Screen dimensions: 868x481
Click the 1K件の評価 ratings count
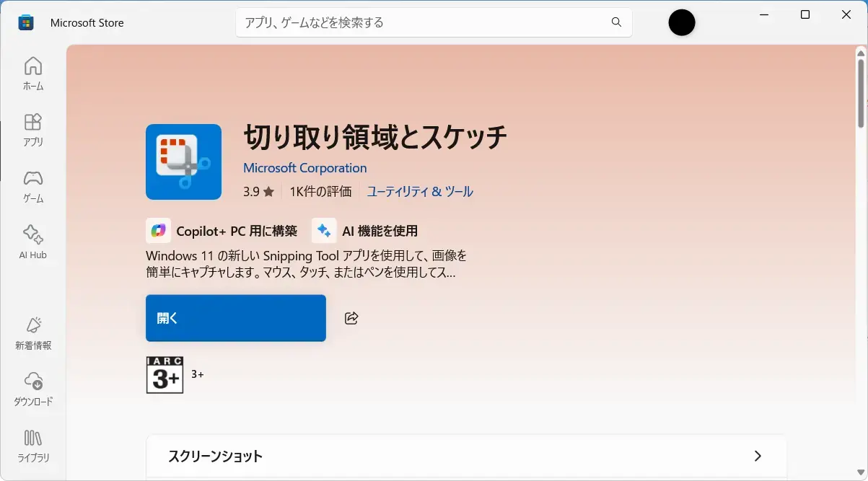pyautogui.click(x=321, y=192)
